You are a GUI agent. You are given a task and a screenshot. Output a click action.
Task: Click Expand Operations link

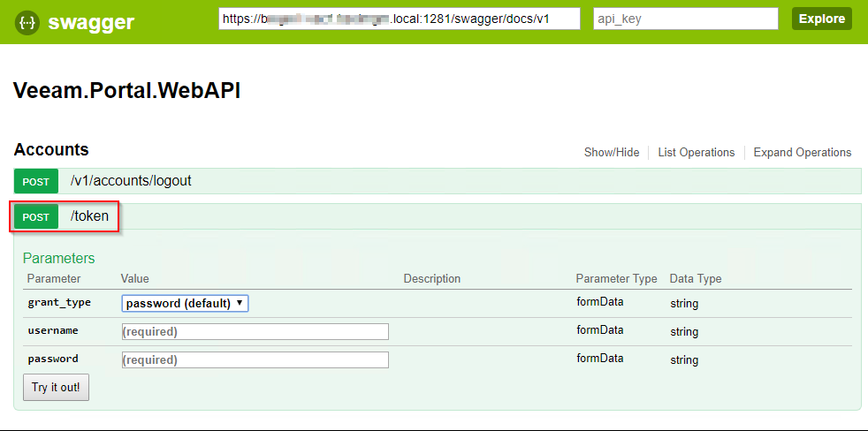pos(802,152)
